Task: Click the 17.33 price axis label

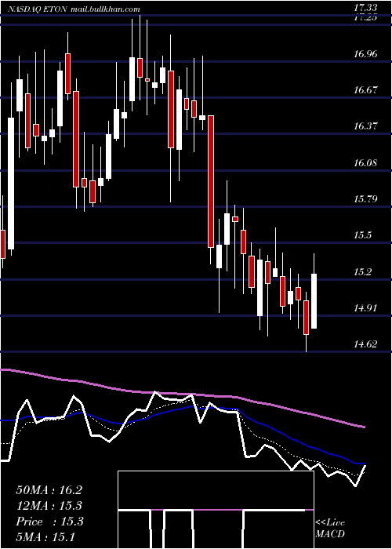Action: click(x=365, y=8)
